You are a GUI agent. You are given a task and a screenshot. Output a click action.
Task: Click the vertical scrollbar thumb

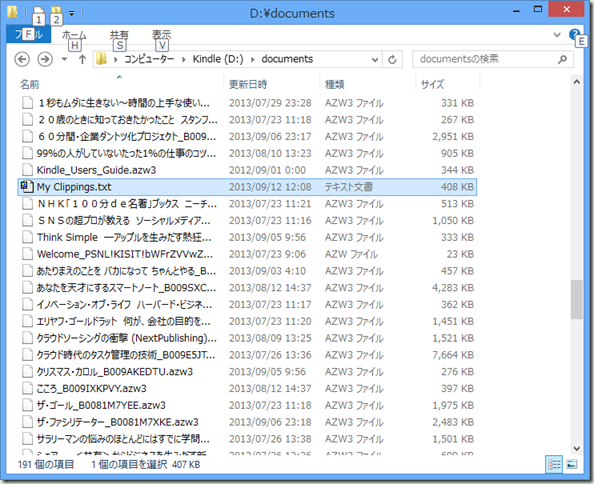pos(576,300)
